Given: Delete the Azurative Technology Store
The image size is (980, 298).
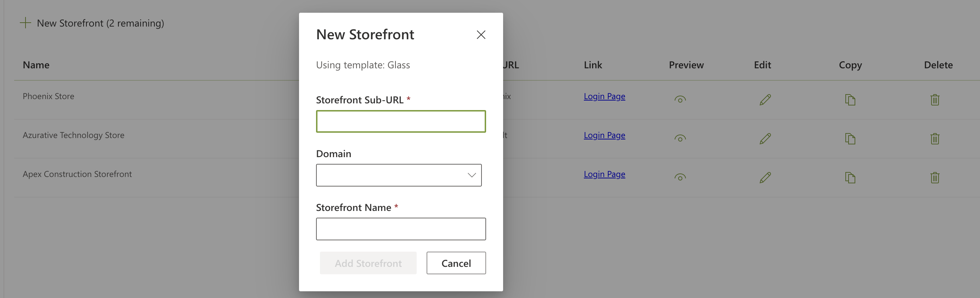Looking at the screenshot, I should [935, 138].
